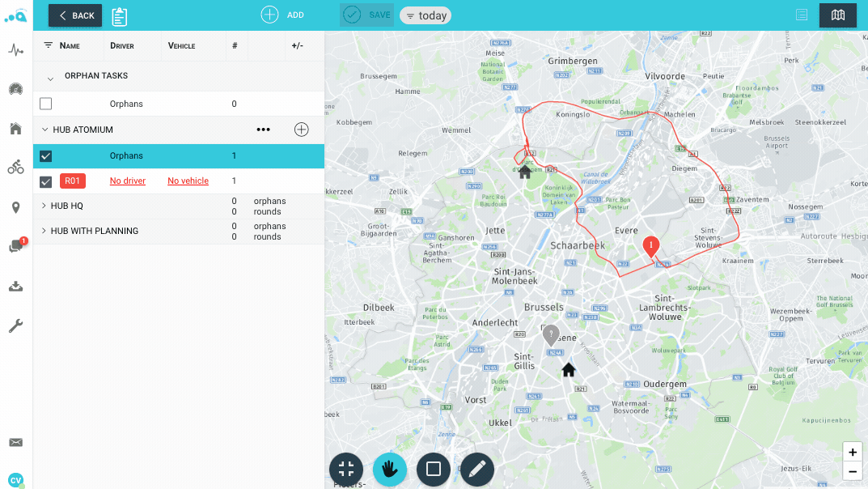The width and height of the screenshot is (868, 489).
Task: Sort by the Driver column header
Action: coord(122,45)
